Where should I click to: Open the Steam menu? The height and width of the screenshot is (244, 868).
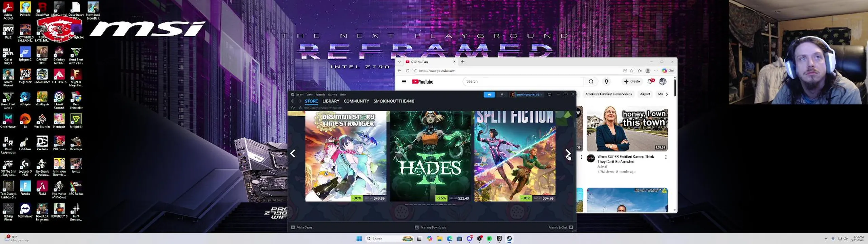[297, 95]
